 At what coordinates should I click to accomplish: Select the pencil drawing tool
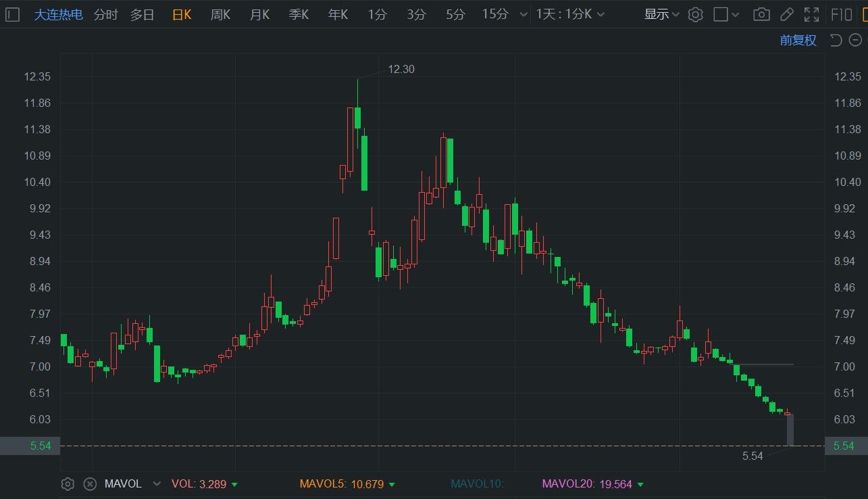(x=786, y=14)
